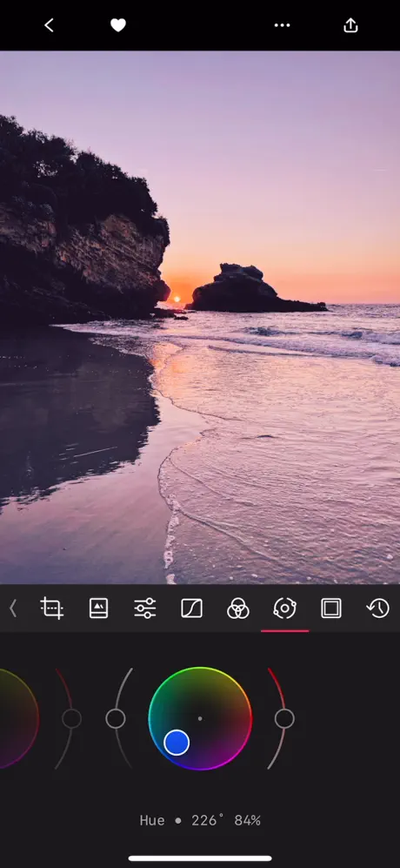Open the Color mixer circles icon
This screenshot has width=400, height=868.
tap(238, 609)
